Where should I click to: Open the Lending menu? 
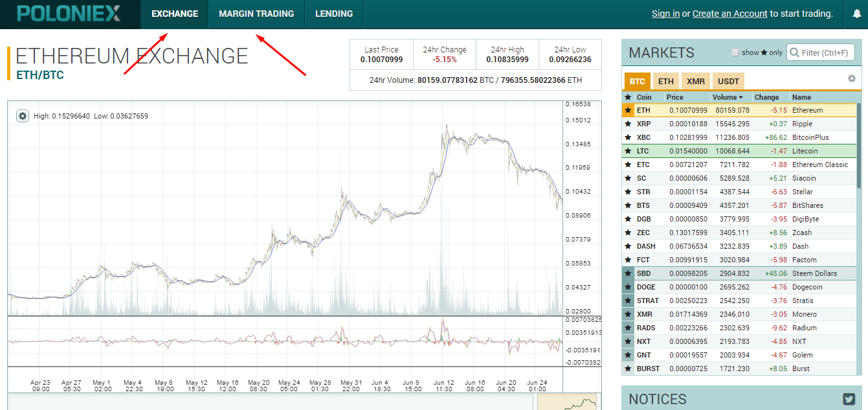[334, 14]
